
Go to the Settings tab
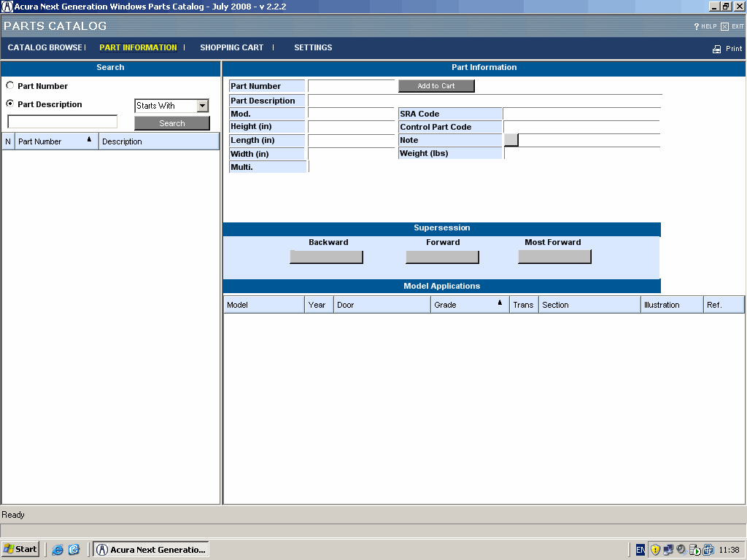(x=313, y=47)
